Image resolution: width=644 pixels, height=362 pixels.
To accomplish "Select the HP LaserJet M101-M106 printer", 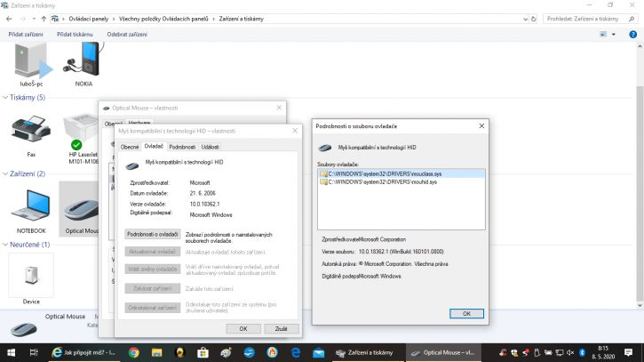I will click(83, 138).
